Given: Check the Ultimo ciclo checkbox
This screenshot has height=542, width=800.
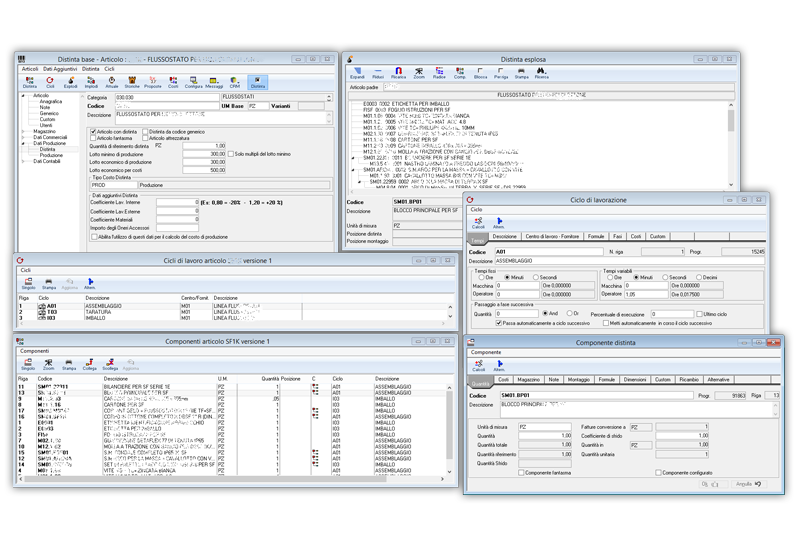Looking at the screenshot, I should click(x=699, y=314).
